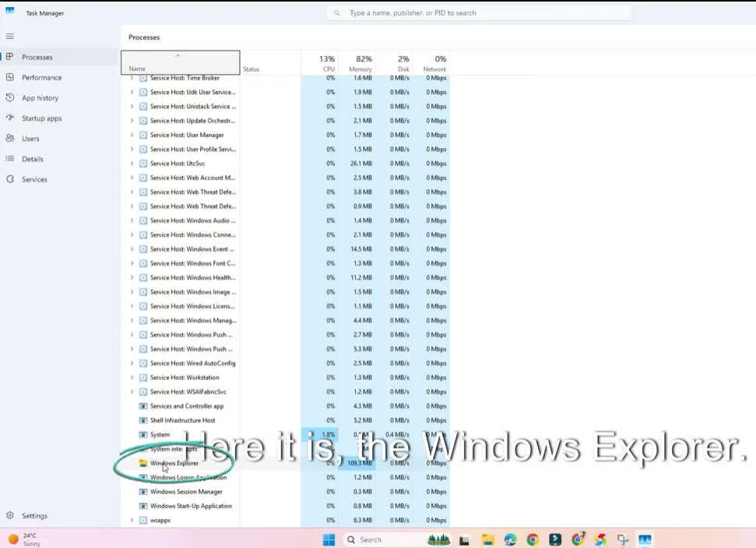Sort processes by Disk usage
Screen dimensions: 756x548
click(394, 62)
